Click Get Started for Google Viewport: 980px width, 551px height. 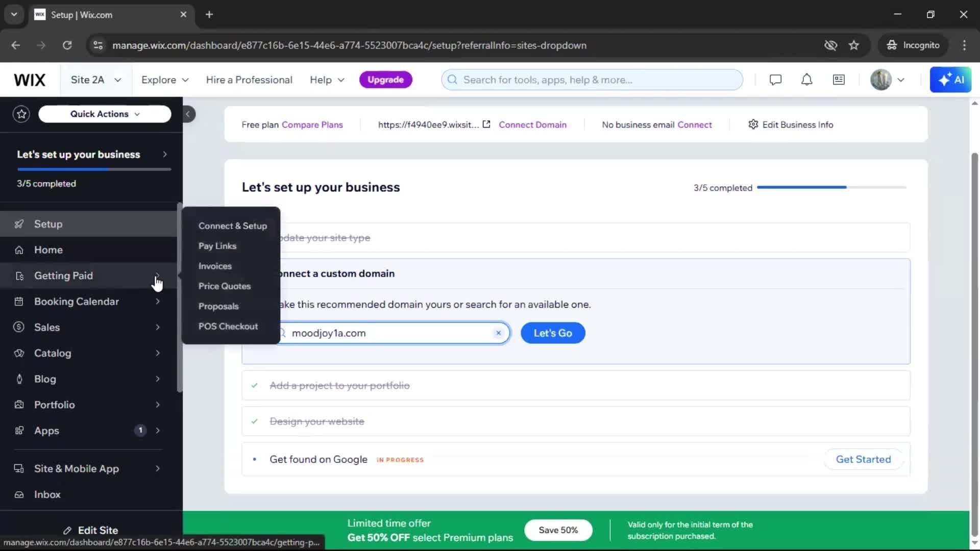pos(863,459)
